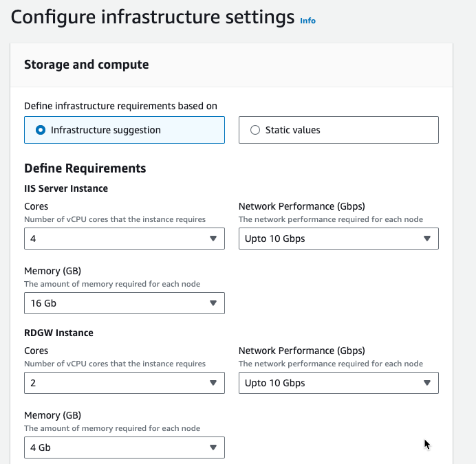The width and height of the screenshot is (476, 464).
Task: Select the Static values radio button
Action: point(255,130)
